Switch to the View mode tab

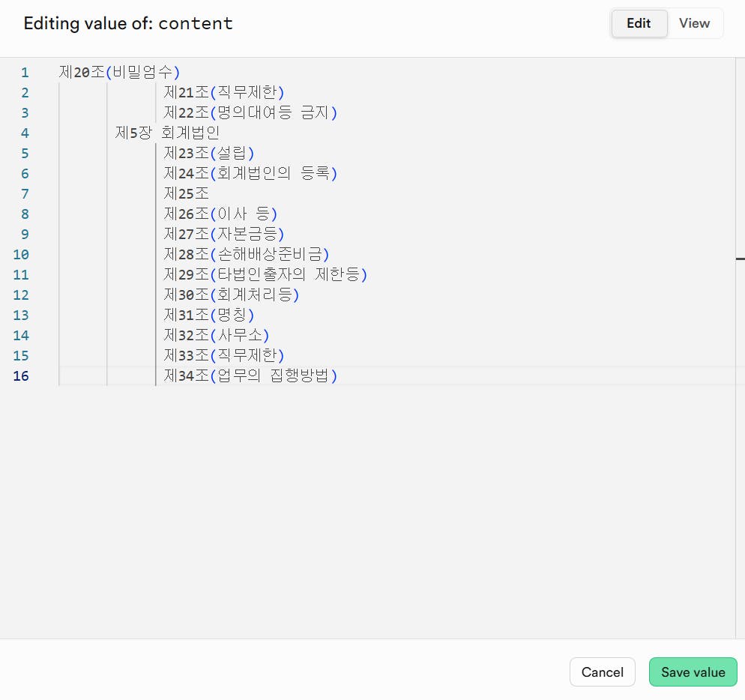(694, 23)
